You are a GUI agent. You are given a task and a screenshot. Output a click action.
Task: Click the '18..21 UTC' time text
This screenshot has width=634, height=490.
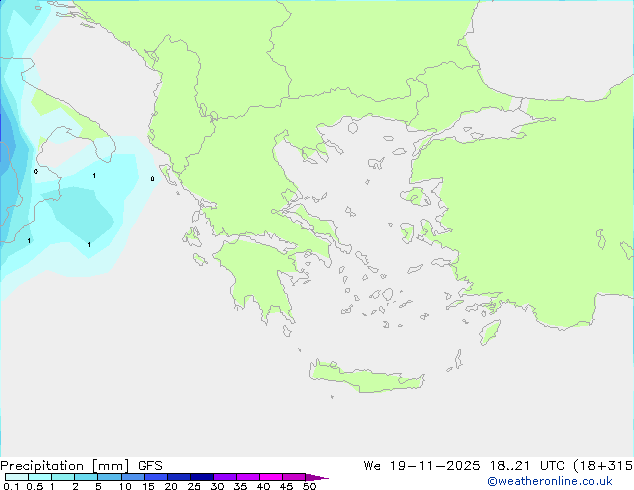[529, 466]
